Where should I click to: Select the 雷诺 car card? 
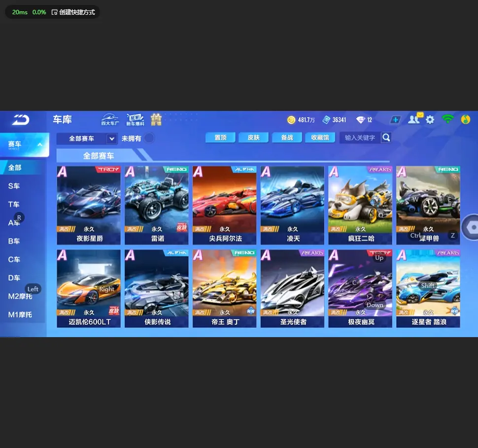click(157, 205)
